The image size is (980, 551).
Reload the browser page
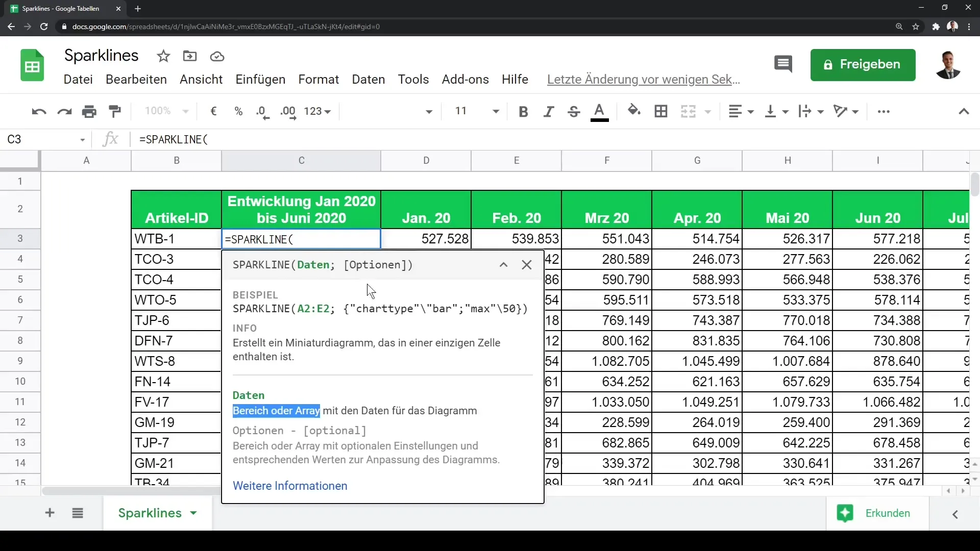44,27
